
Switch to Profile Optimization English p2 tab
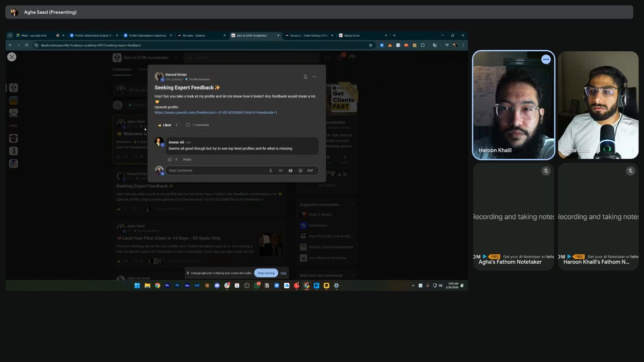[x=148, y=36]
